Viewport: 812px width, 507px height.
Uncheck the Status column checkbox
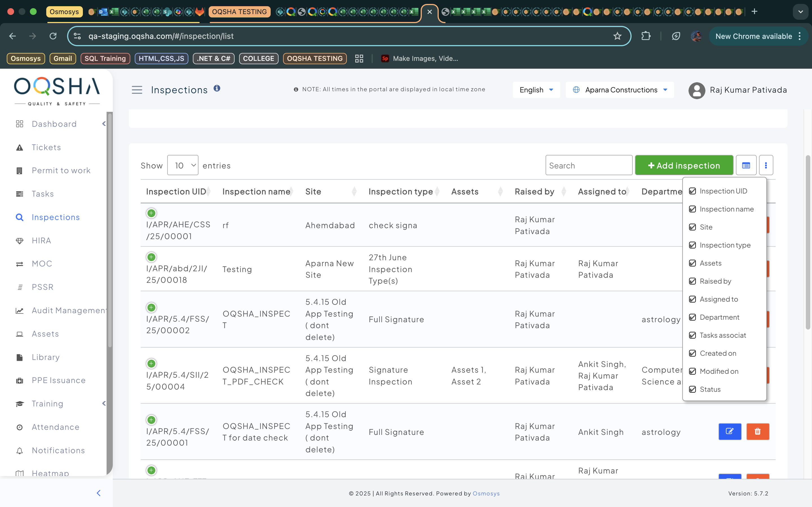692,389
